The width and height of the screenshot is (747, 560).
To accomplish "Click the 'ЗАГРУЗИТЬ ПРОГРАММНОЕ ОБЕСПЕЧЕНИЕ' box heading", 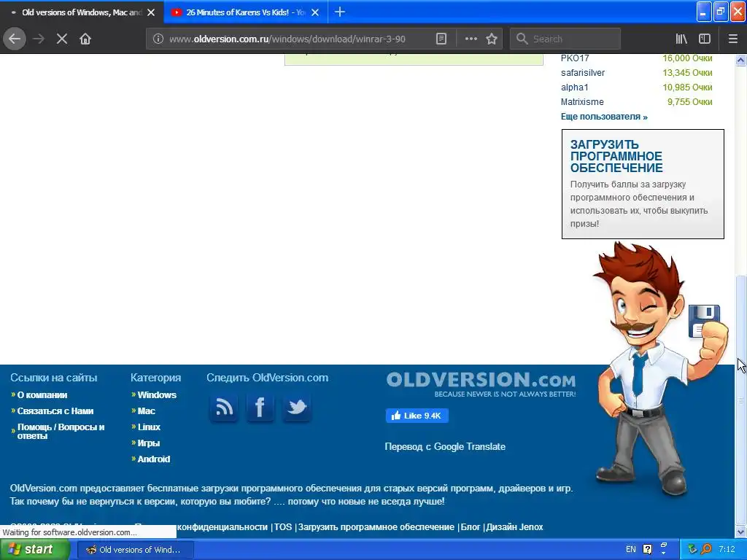I will 616,156.
